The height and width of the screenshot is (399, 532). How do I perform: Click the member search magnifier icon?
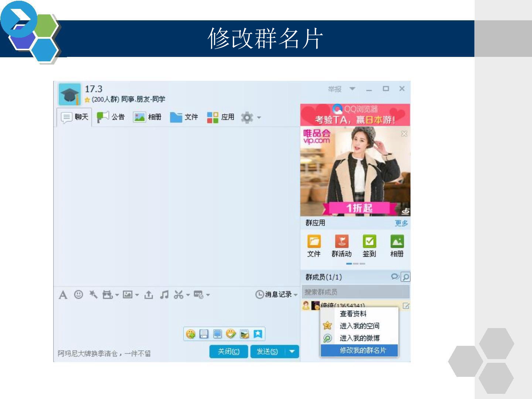405,277
